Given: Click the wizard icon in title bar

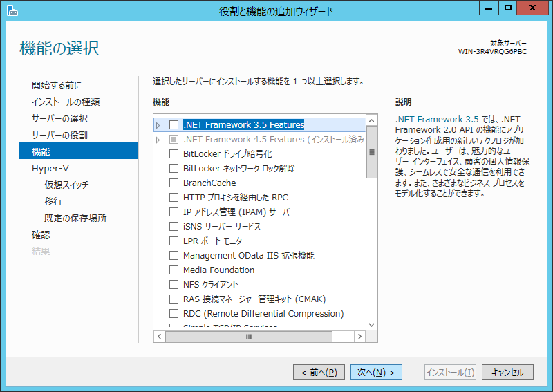Looking at the screenshot, I should click(12, 10).
